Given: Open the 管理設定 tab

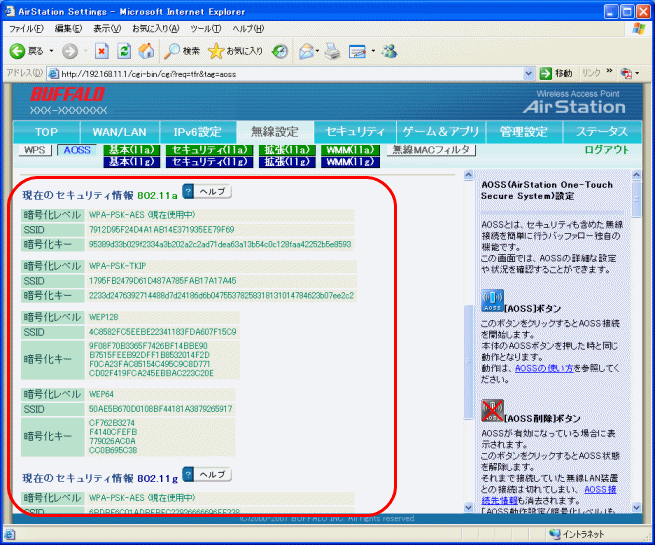Looking at the screenshot, I should 523,132.
